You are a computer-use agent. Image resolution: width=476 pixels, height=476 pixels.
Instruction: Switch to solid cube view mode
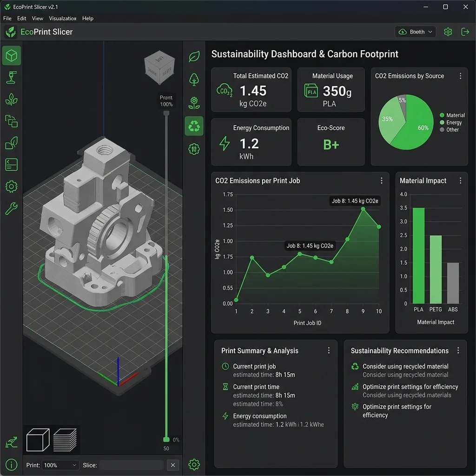[x=38, y=440]
